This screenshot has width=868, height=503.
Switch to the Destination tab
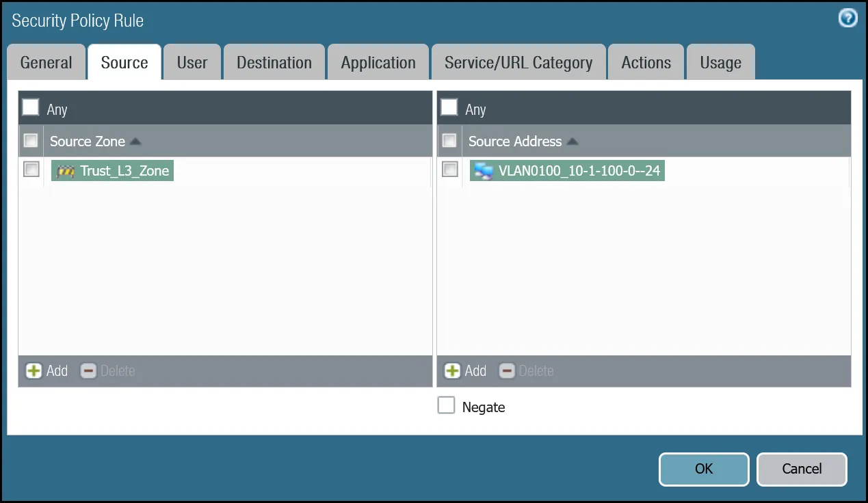point(274,63)
